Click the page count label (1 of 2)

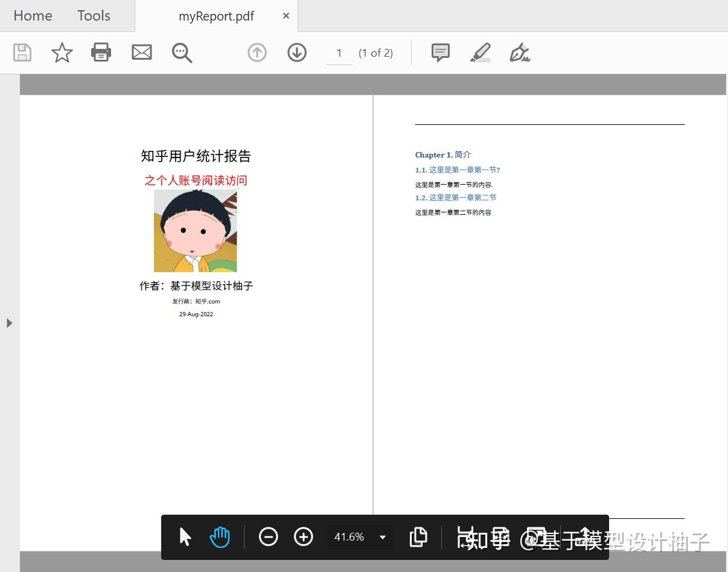coord(375,53)
